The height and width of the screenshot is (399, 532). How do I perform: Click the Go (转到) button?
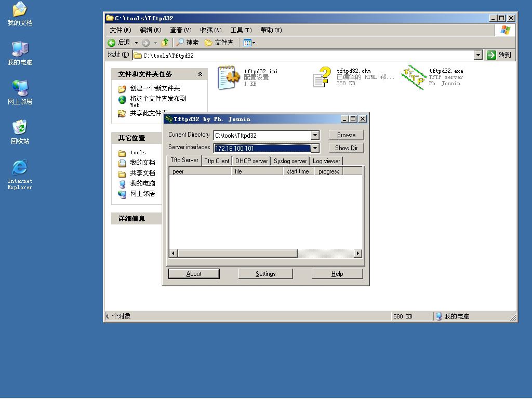click(499, 55)
